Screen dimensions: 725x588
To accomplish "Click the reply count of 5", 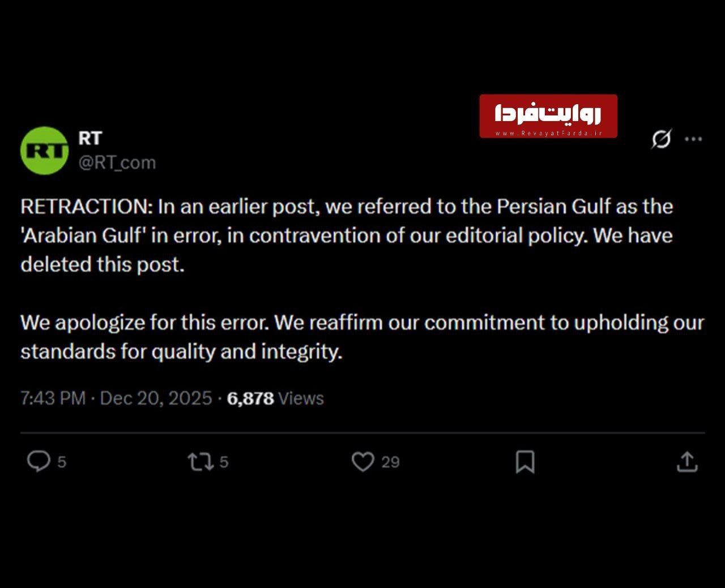I will coord(62,462).
